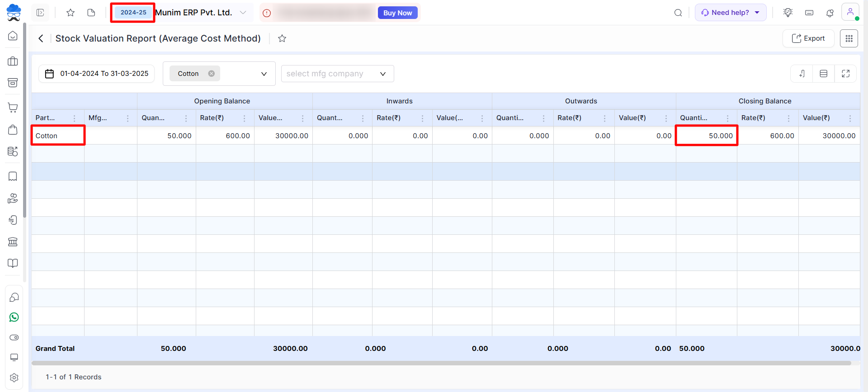The image size is (868, 392).
Task: Favorite the Stock Valuation Report star
Action: point(282,39)
